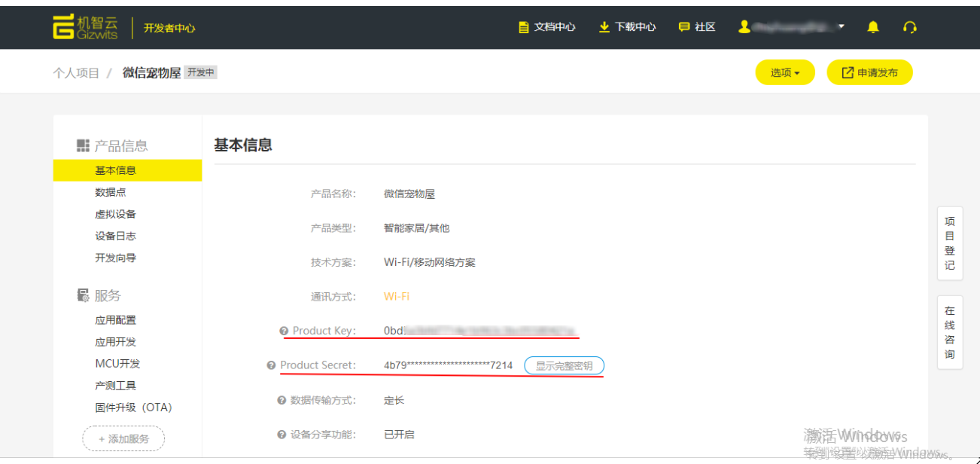
Task: Open the 在线咨询 side panel tab
Action: pyautogui.click(x=949, y=332)
